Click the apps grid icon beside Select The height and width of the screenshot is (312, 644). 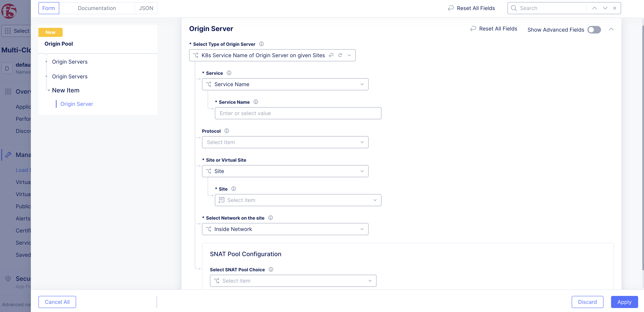pos(8,31)
